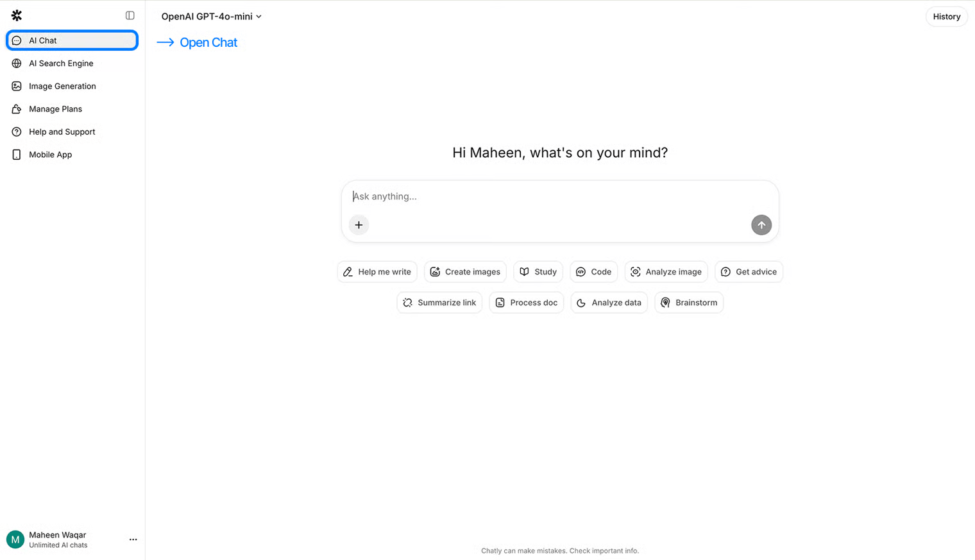
Task: Click the Brainstorm suggestion chip
Action: 689,303
